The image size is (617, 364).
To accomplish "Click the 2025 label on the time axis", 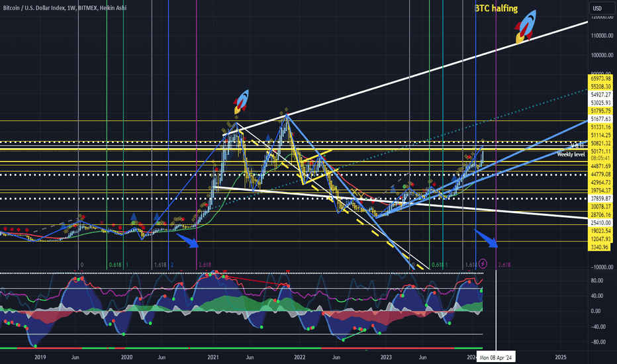I will click(x=561, y=357).
